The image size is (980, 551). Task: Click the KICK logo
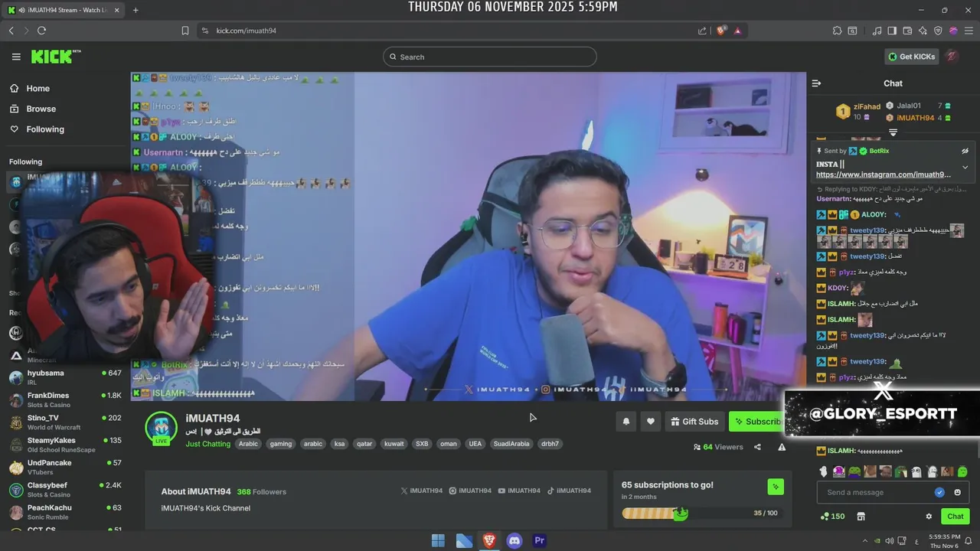55,57
